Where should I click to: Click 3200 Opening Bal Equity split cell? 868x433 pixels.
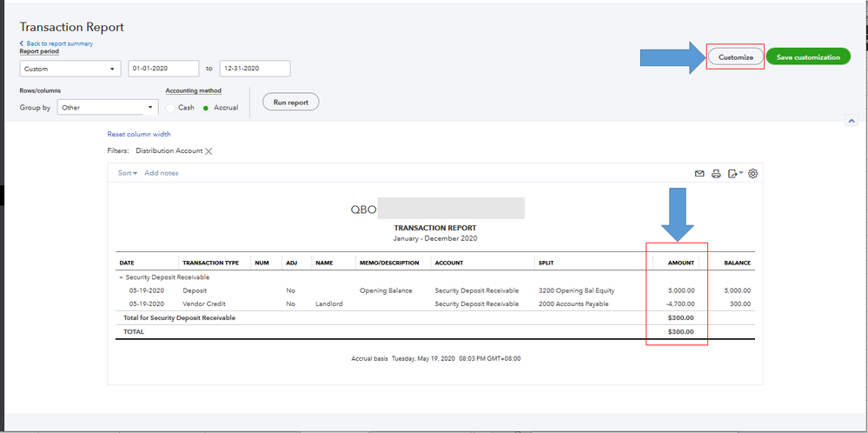[x=576, y=290]
